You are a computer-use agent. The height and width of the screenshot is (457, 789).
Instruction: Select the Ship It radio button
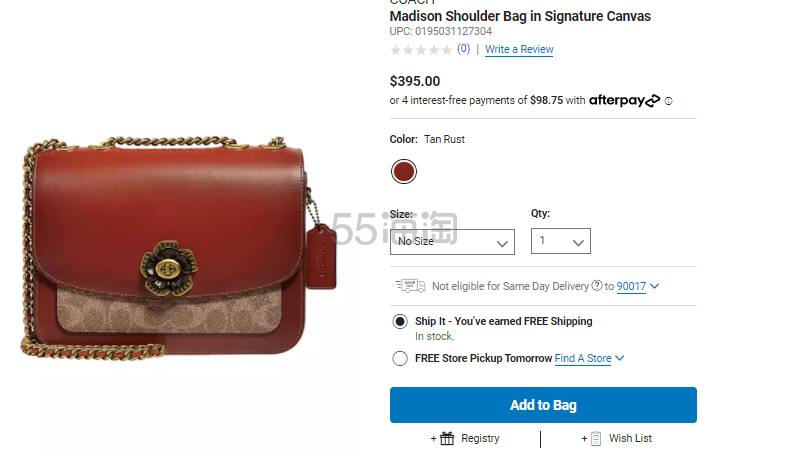coord(400,322)
